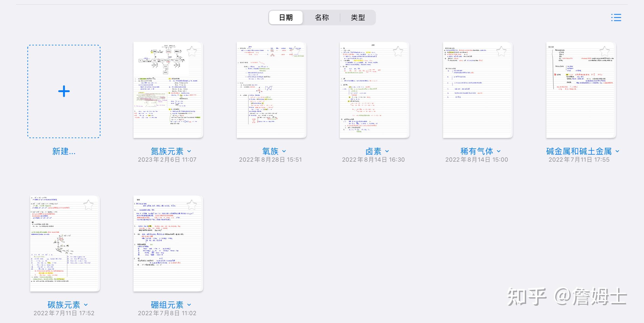
Task: Click the plus icon to create new
Action: (64, 91)
